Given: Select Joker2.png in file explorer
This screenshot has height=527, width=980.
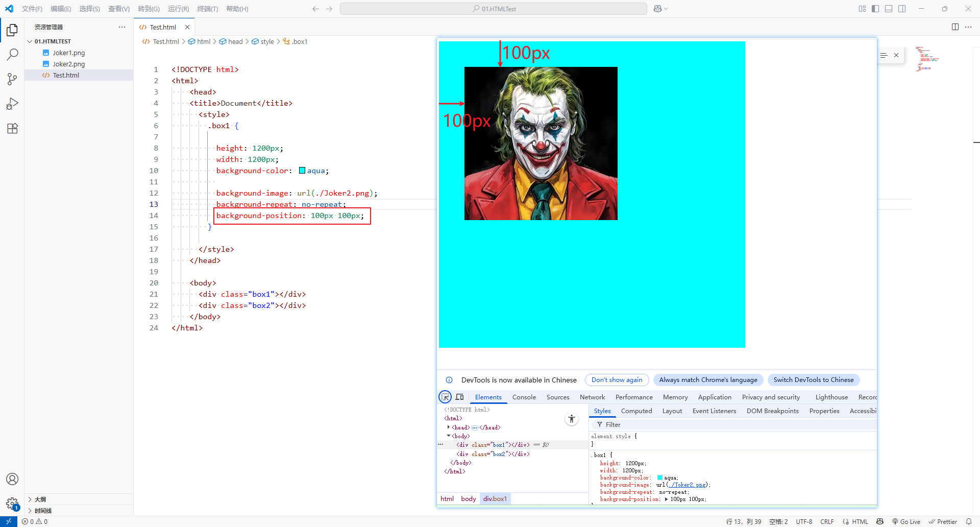Looking at the screenshot, I should click(68, 64).
